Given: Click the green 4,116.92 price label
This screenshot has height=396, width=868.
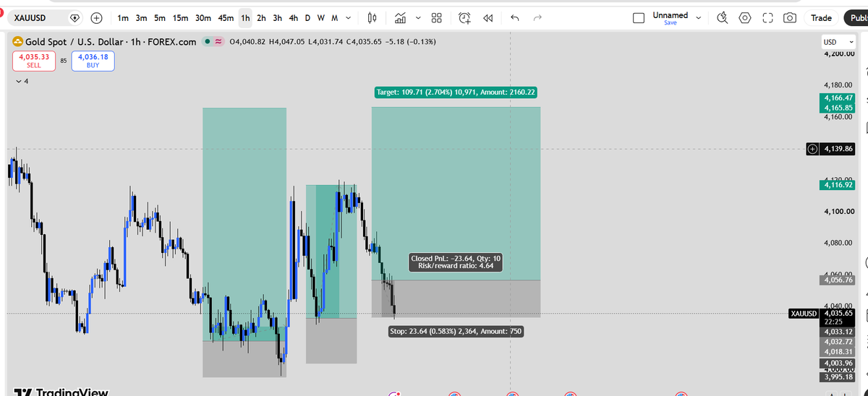Looking at the screenshot, I should (x=838, y=185).
